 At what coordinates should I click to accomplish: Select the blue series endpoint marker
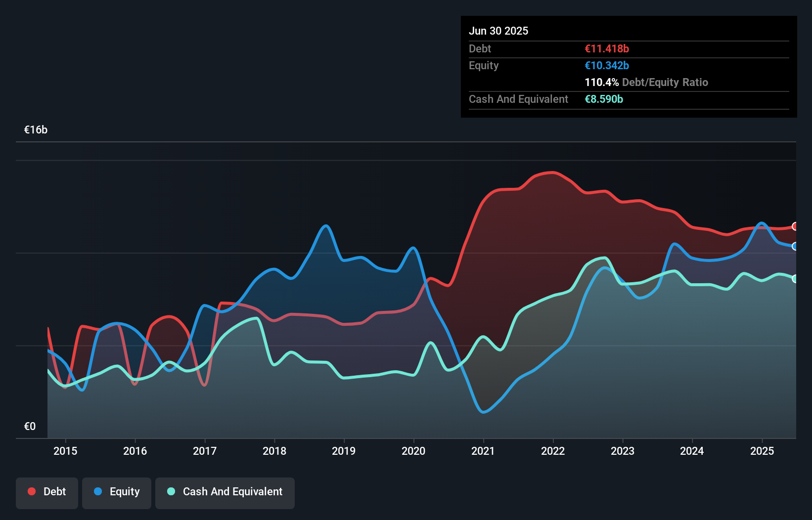pyautogui.click(x=795, y=246)
